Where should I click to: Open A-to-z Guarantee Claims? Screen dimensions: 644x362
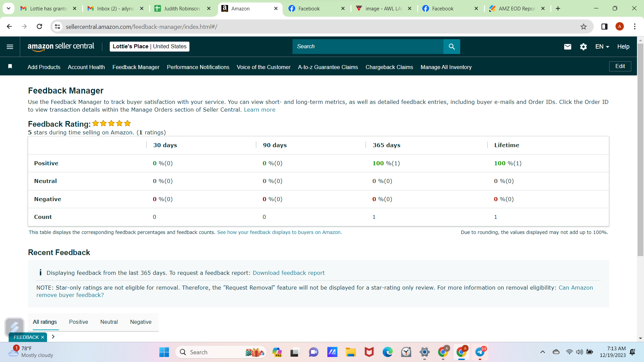(x=328, y=67)
